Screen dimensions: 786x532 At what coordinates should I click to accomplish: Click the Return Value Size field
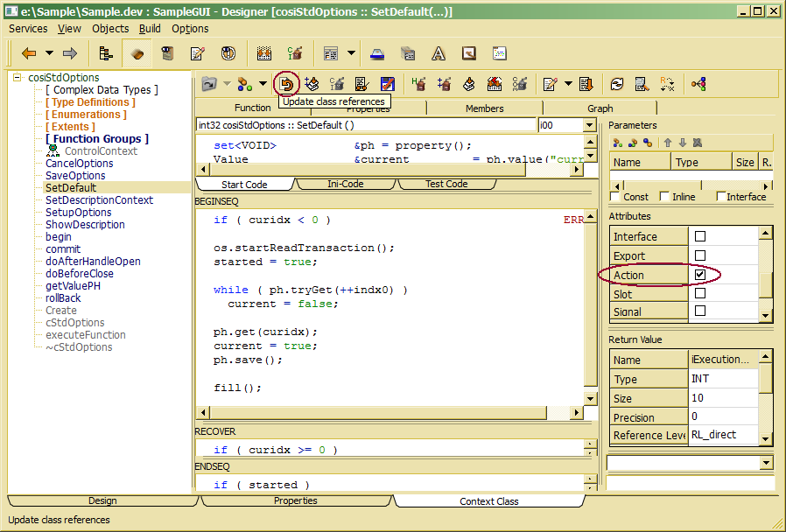tap(722, 398)
